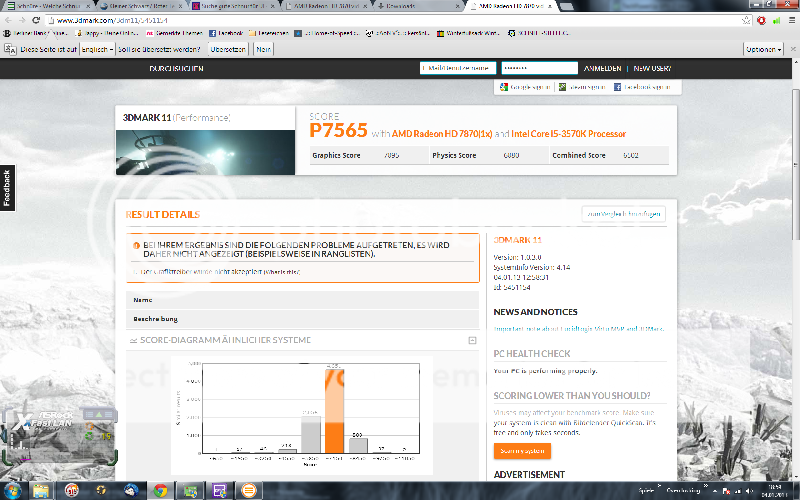Click the Combined Score label
Image resolution: width=800 pixels, height=500 pixels.
pyautogui.click(x=579, y=155)
